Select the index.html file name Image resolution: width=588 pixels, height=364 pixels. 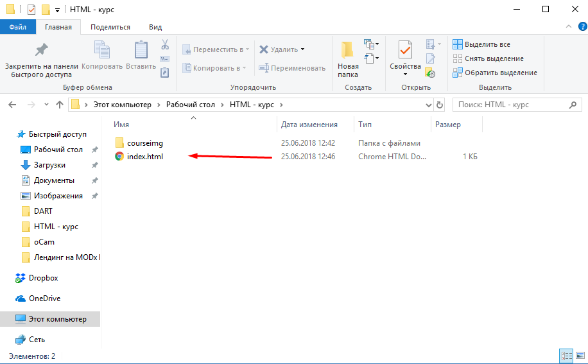145,157
